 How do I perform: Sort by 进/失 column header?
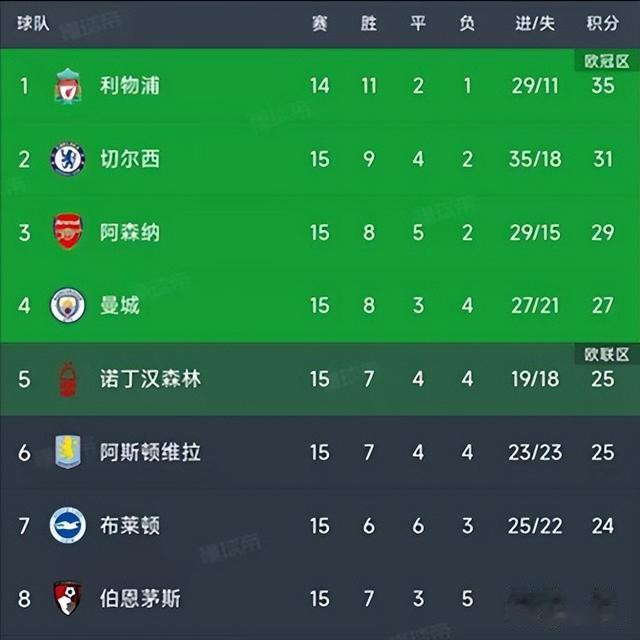click(535, 23)
